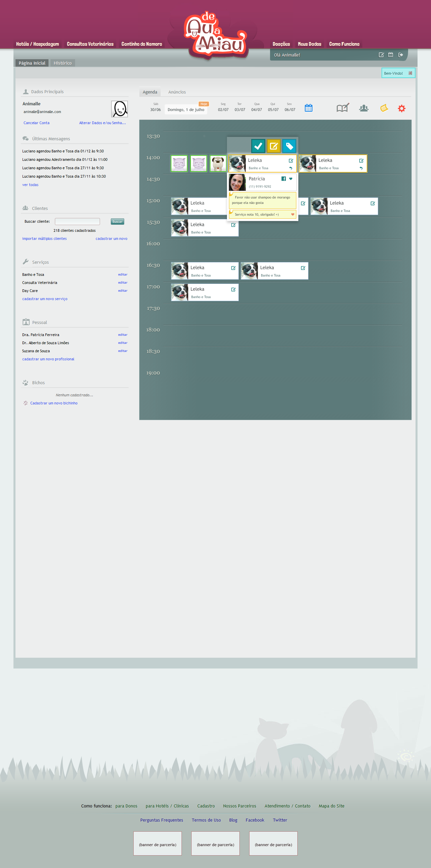Click edit icon in Olá Animalle bar
Viewport: 431px width, 868px height.
(x=381, y=55)
